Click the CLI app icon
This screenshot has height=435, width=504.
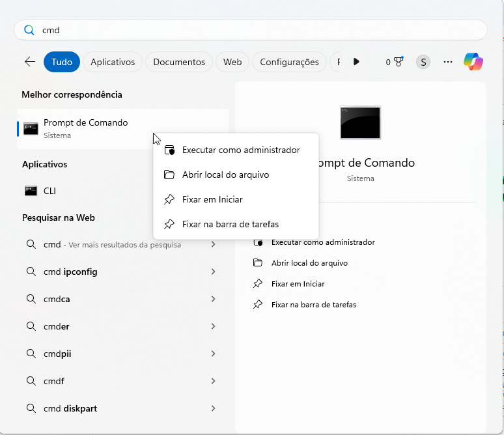(x=31, y=191)
